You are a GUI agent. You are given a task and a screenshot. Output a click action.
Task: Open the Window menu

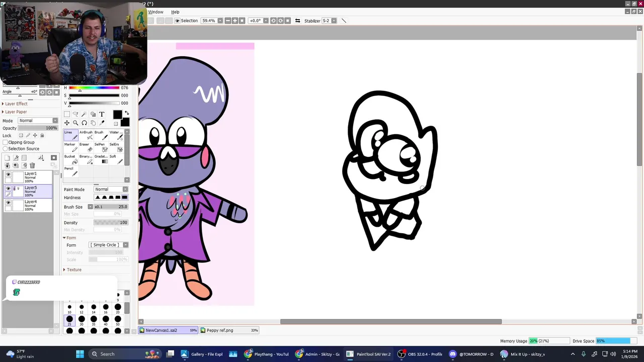pos(155,12)
